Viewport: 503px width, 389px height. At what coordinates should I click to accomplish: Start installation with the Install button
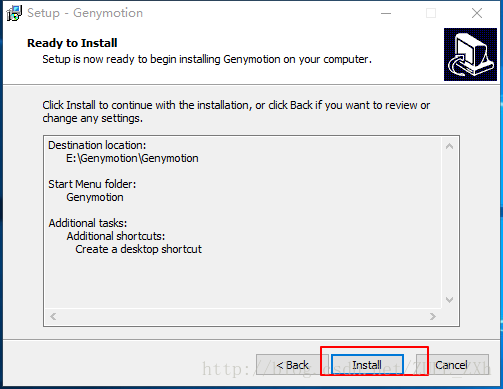pyautogui.click(x=367, y=365)
